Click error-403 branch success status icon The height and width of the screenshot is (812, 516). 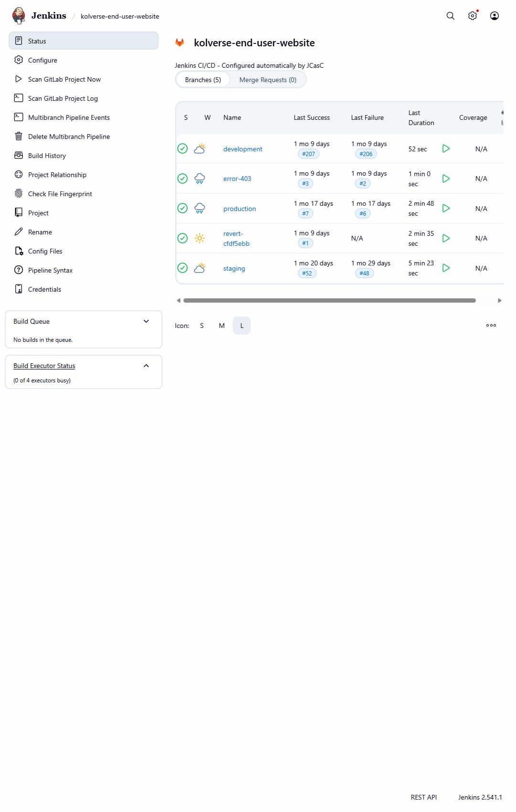pos(183,179)
